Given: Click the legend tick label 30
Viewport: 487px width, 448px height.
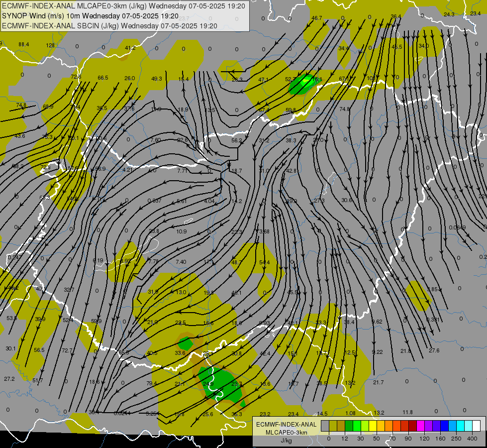Looking at the screenshot, I should (361, 439).
